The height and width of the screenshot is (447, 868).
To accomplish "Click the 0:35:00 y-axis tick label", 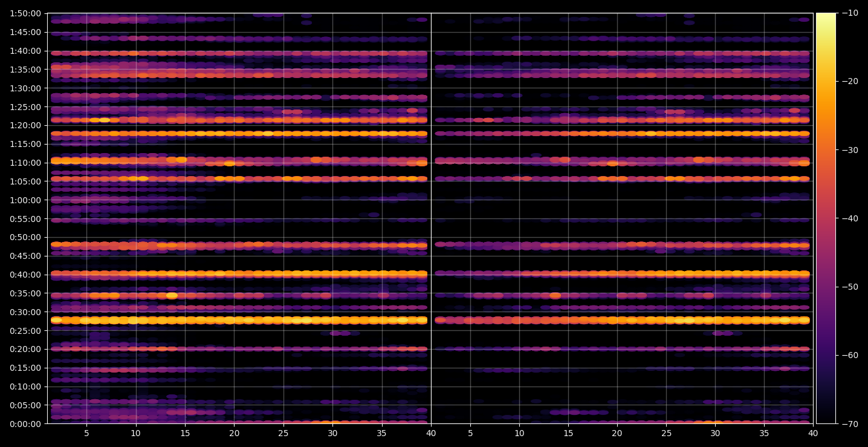I will point(25,293).
